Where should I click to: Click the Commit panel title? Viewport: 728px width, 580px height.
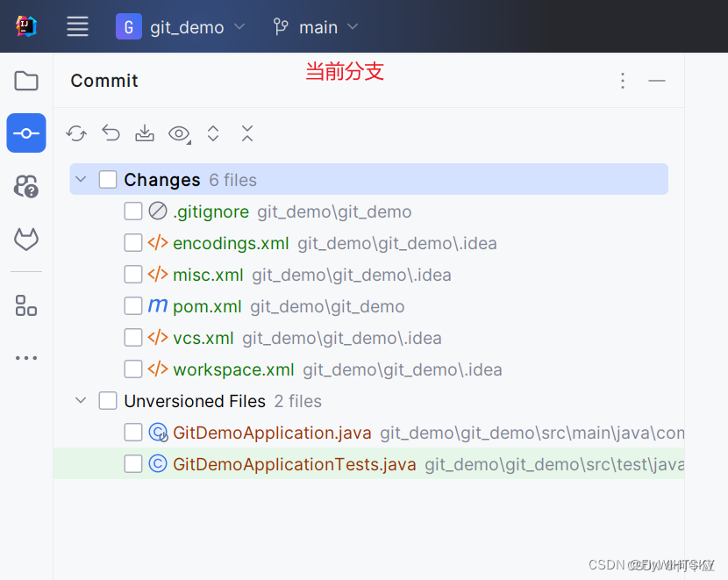point(104,81)
